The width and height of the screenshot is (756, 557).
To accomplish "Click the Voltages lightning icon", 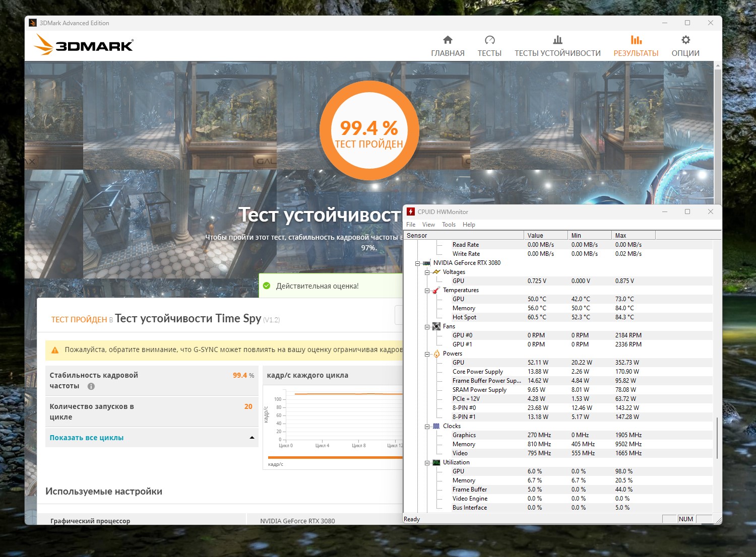I will pos(436,272).
